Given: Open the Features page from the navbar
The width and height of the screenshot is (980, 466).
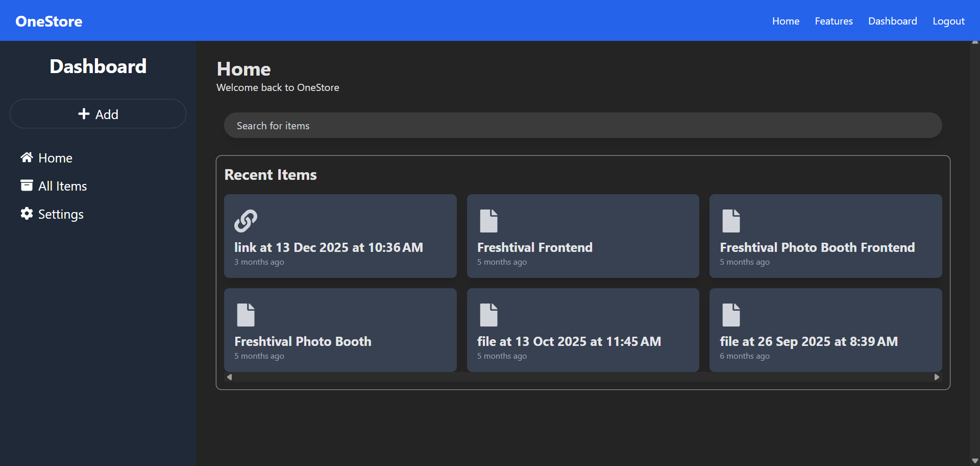Looking at the screenshot, I should pyautogui.click(x=834, y=21).
